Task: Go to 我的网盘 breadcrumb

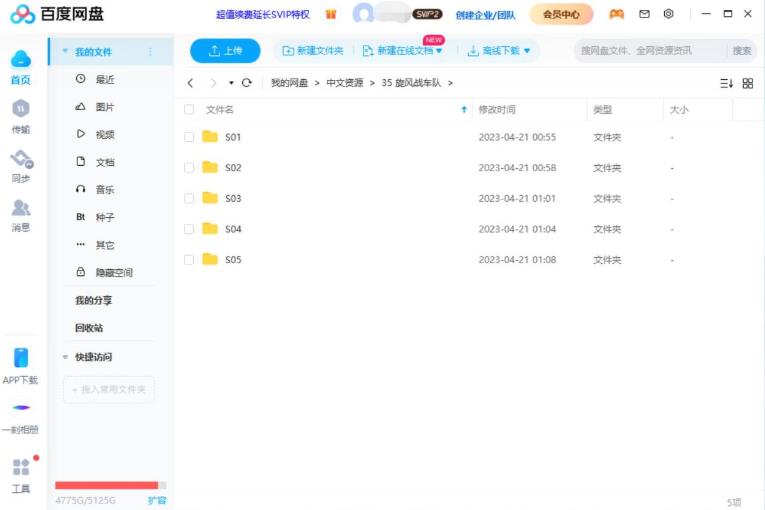Action: tap(290, 83)
